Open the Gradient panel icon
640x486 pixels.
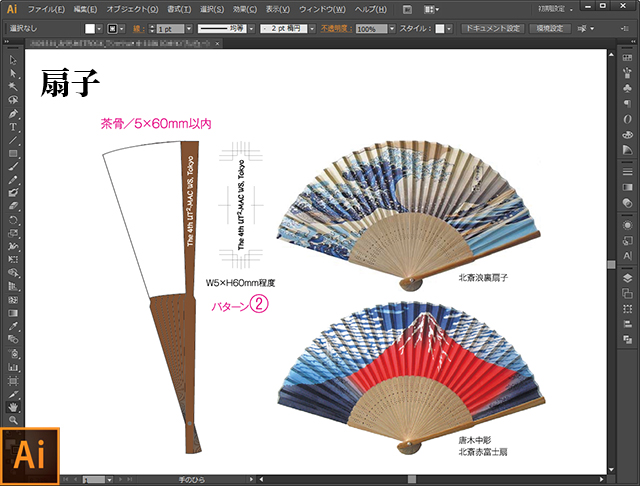pos(627,187)
